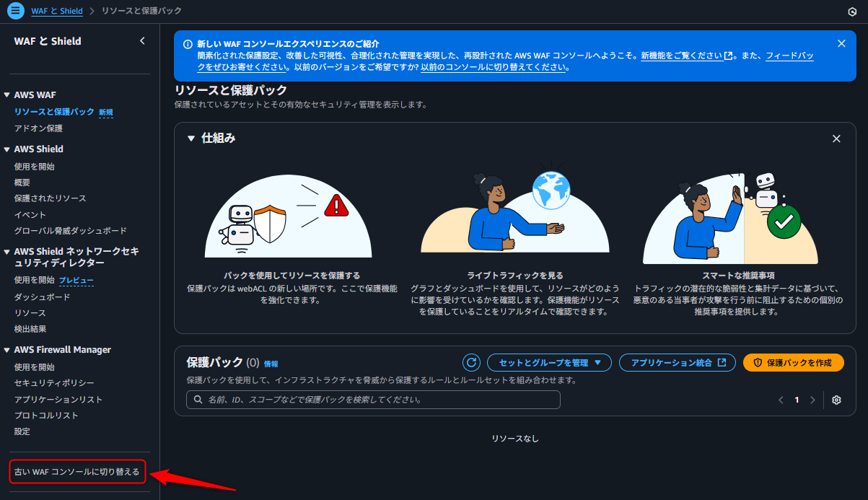The height and width of the screenshot is (500, 868).
Task: Click the previous page arrow in pagination
Action: click(x=780, y=400)
